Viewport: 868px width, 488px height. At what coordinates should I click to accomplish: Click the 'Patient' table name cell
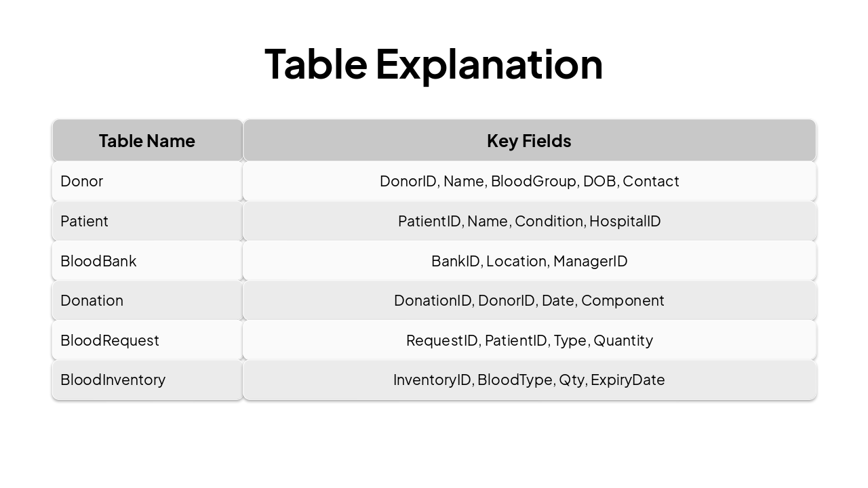point(147,221)
